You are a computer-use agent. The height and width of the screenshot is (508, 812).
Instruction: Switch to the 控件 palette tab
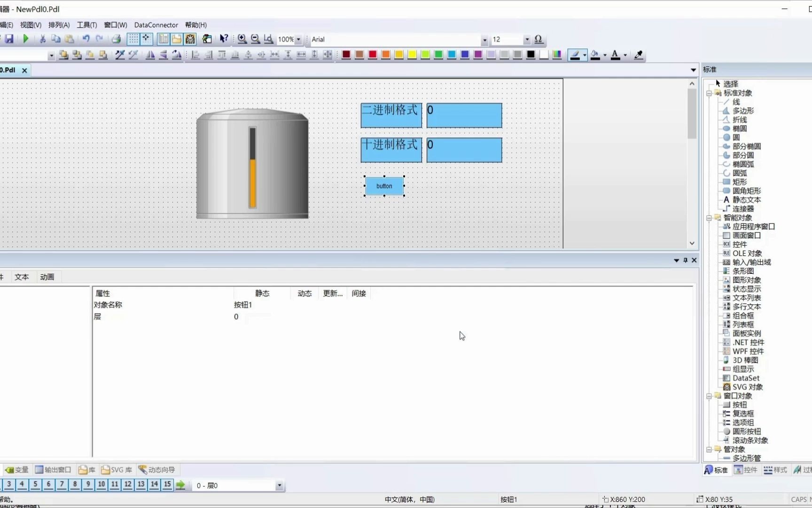[747, 469]
